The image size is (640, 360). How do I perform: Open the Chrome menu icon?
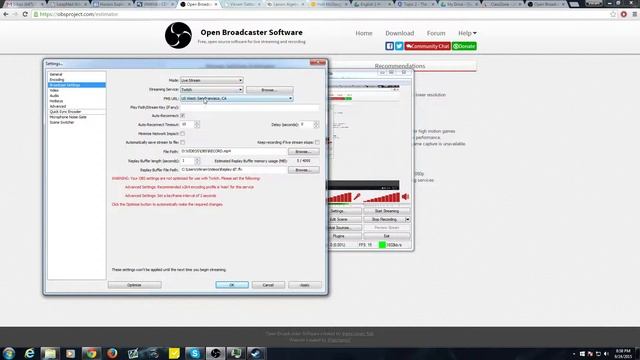tap(634, 14)
